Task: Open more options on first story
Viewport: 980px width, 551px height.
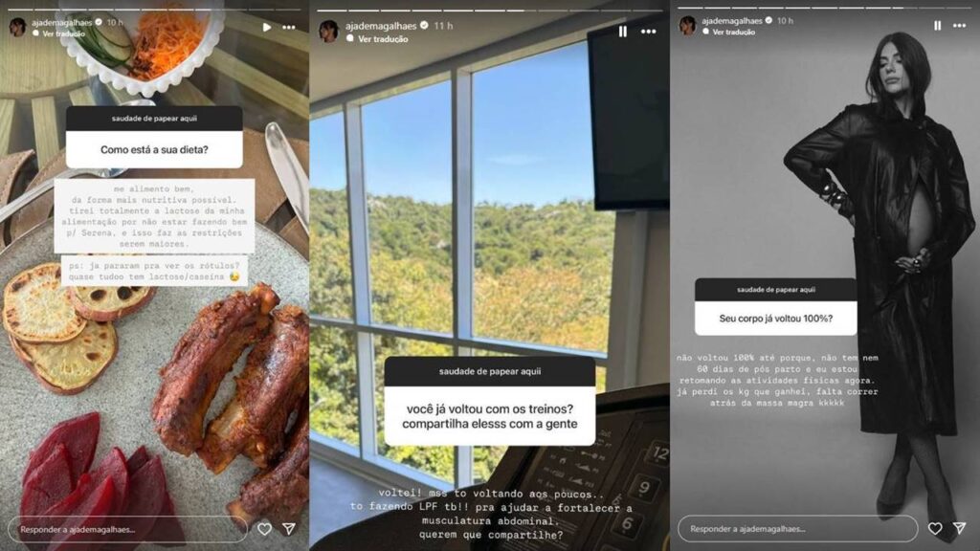Action: (x=289, y=28)
